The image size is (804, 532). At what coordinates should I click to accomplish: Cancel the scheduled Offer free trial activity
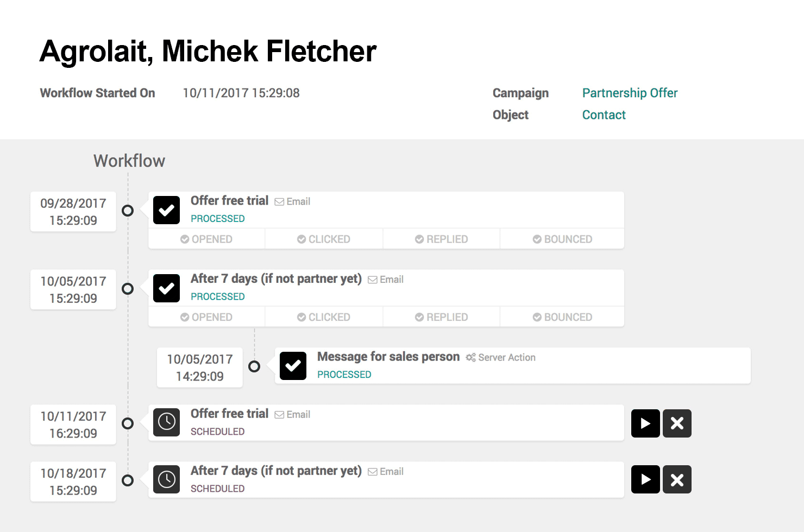pos(677,423)
